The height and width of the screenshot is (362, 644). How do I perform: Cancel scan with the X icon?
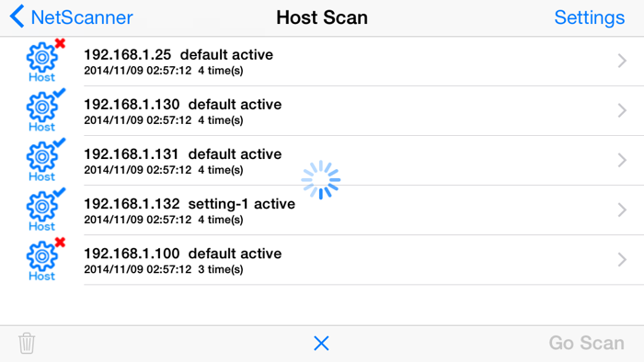tap(321, 343)
